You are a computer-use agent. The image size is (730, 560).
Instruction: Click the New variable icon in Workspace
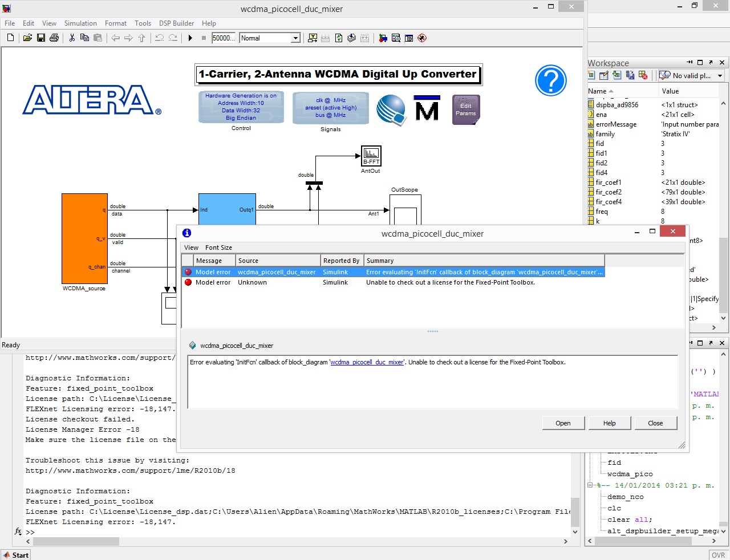[x=591, y=75]
